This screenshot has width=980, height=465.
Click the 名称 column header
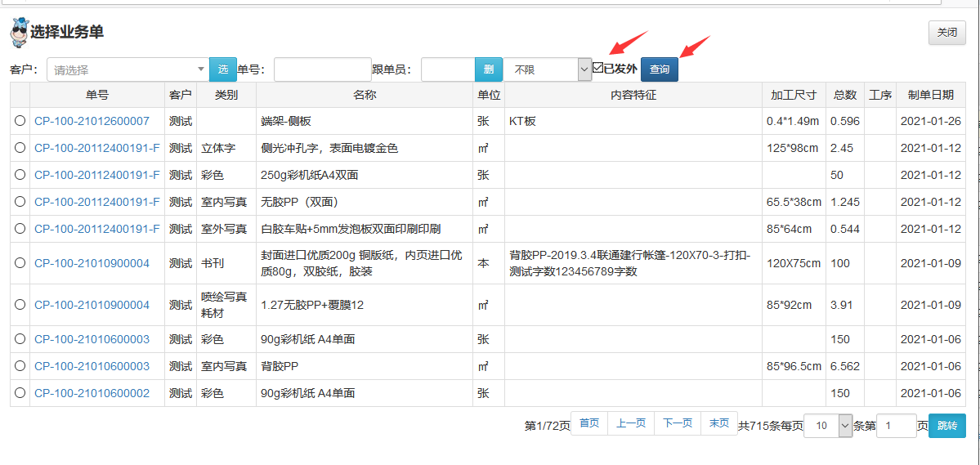click(x=365, y=95)
